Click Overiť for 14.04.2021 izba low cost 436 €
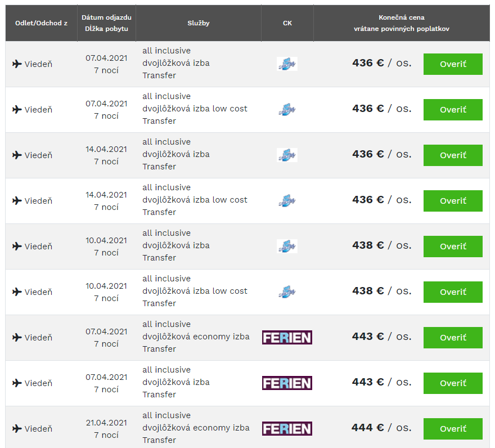Viewport: 495px width, 448px height. 453,200
